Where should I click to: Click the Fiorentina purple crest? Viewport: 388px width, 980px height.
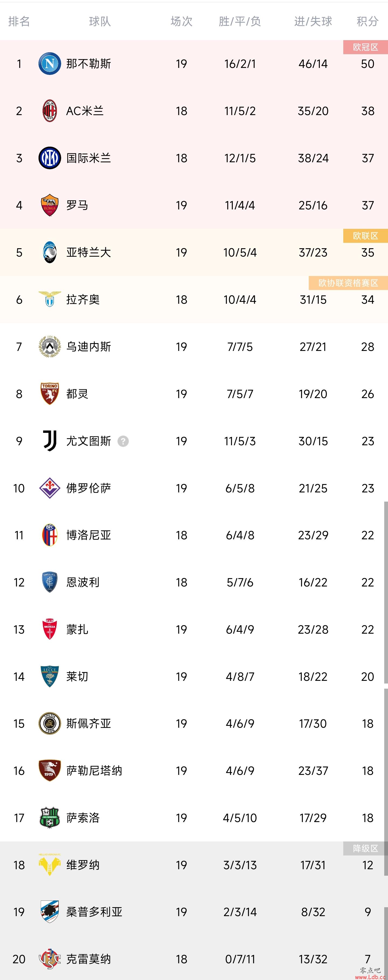tap(50, 488)
